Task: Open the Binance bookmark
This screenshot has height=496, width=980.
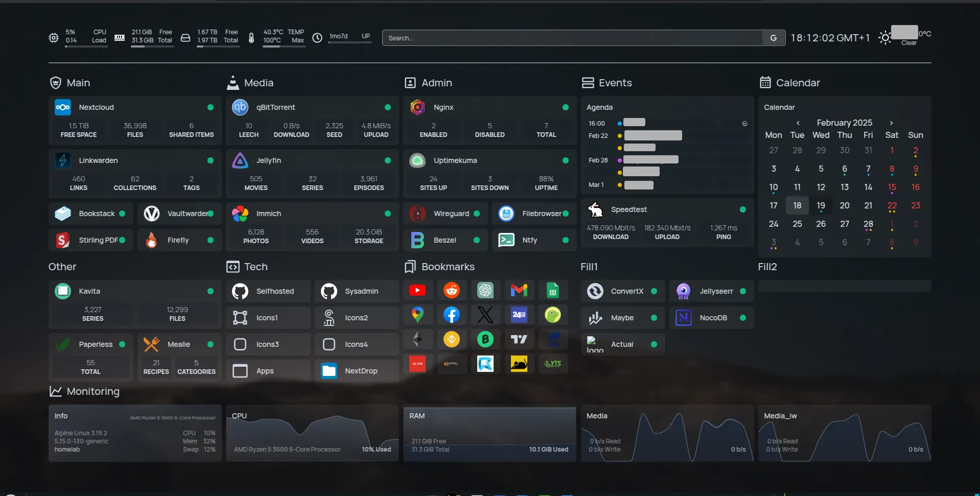Action: pyautogui.click(x=452, y=339)
